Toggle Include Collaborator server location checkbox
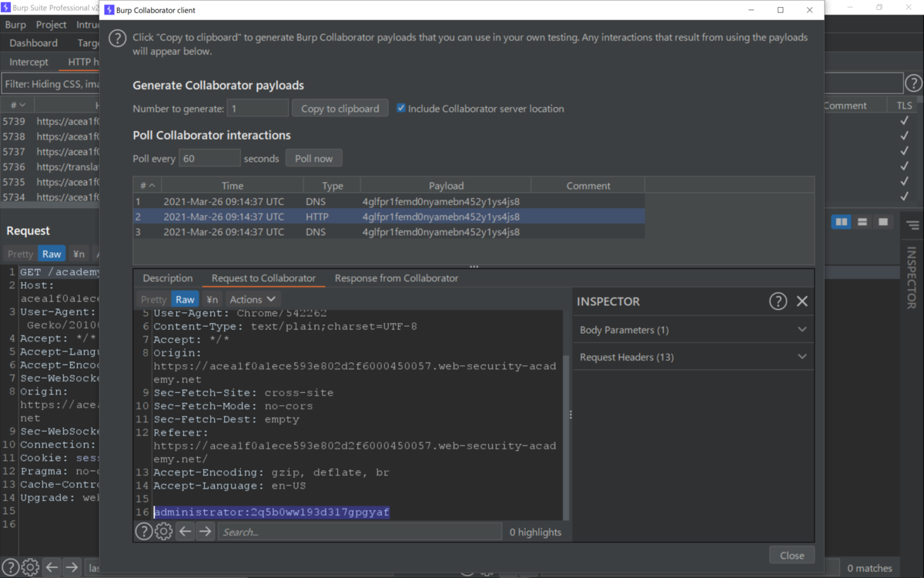The height and width of the screenshot is (578, 924). click(400, 109)
